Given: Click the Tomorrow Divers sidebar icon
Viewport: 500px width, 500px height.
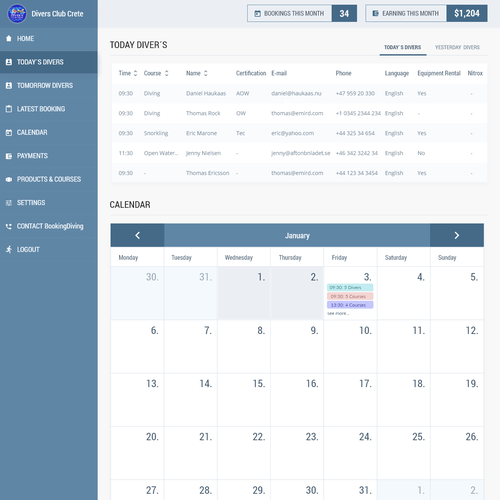Looking at the screenshot, I should tap(9, 85).
